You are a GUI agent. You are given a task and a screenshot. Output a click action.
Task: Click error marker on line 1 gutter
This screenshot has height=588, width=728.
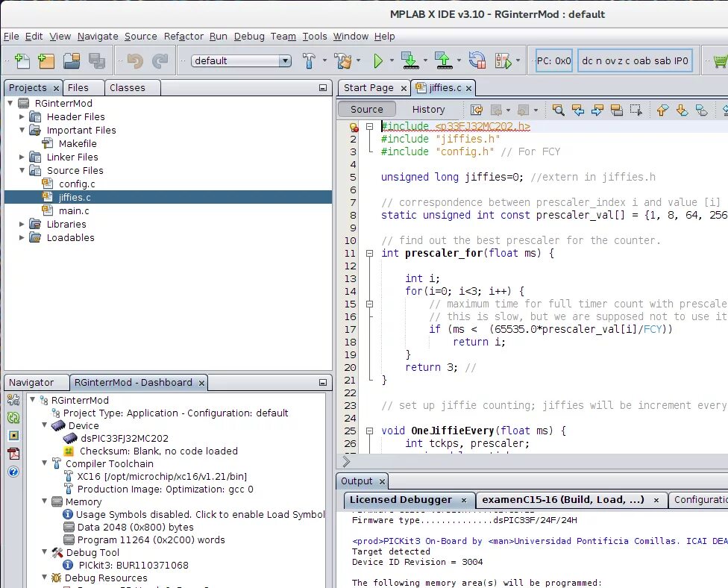pyautogui.click(x=354, y=127)
